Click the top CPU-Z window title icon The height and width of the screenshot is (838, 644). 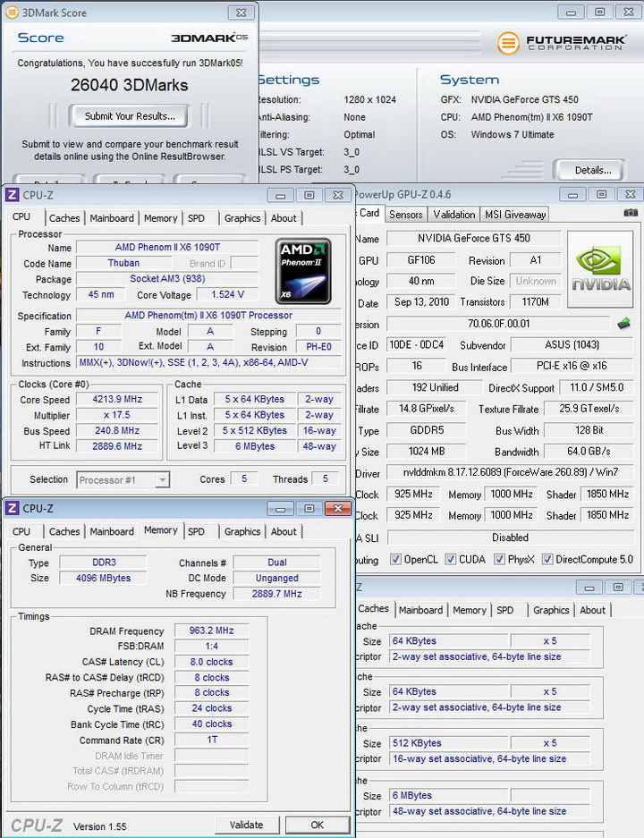[13, 195]
